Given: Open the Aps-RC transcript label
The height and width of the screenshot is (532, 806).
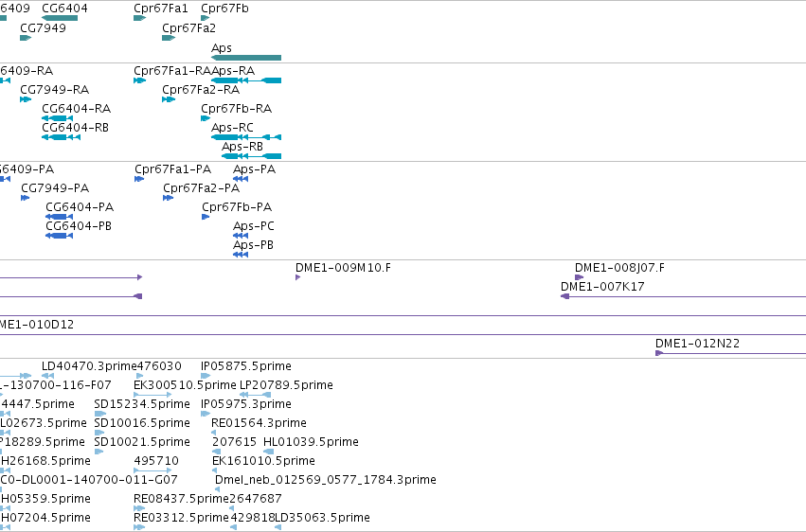Looking at the screenshot, I should click(x=232, y=128).
